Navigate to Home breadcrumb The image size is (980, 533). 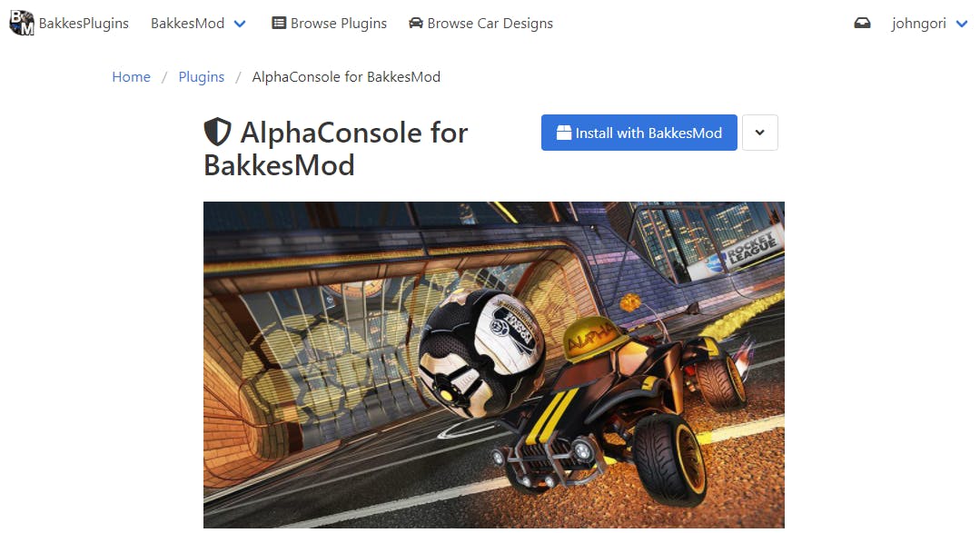point(132,77)
